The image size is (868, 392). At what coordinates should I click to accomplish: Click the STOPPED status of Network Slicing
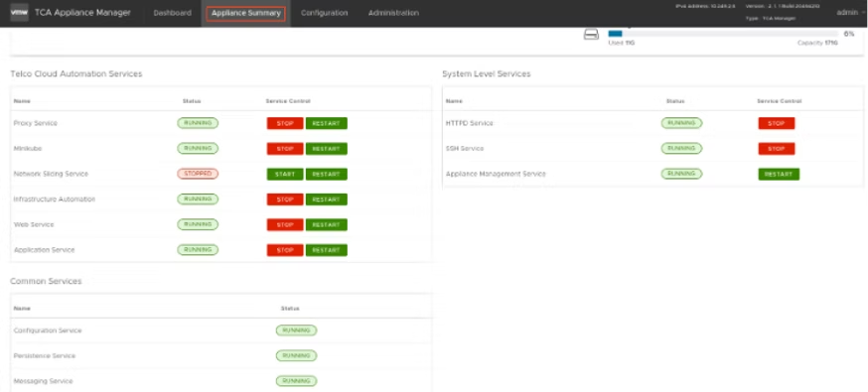(198, 174)
